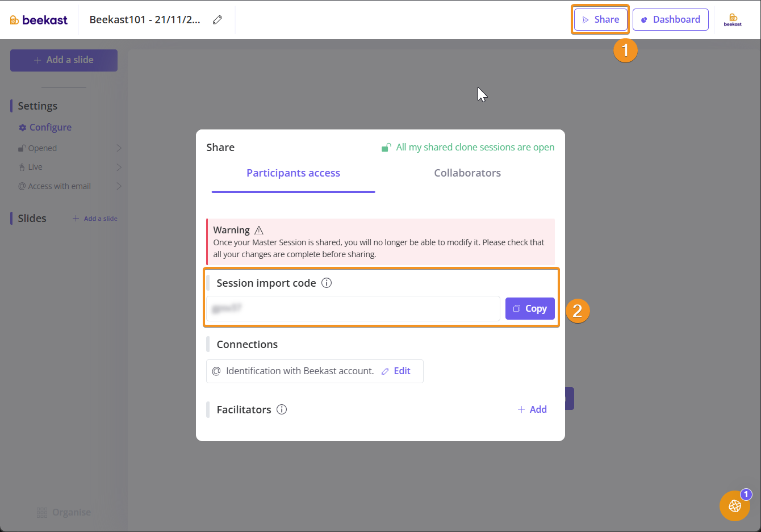Click the session import code field
Viewport: 761px width, 532px height.
[353, 308]
